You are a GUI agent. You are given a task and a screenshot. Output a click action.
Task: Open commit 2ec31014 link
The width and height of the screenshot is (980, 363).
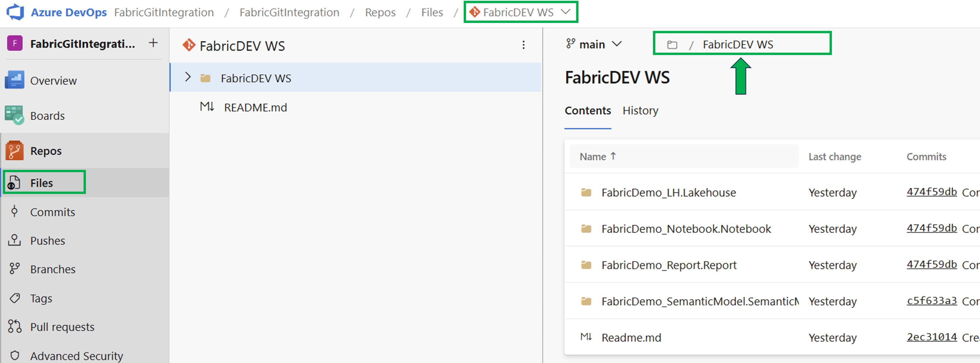tap(932, 337)
